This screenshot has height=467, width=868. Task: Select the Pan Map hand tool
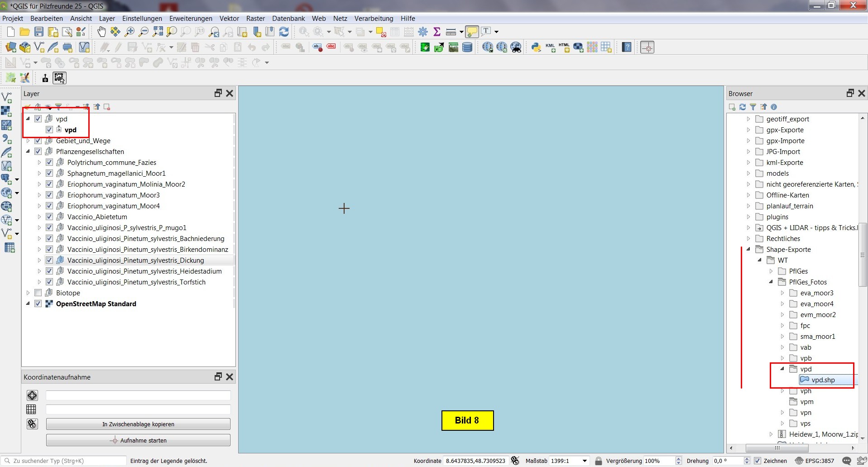tap(101, 32)
